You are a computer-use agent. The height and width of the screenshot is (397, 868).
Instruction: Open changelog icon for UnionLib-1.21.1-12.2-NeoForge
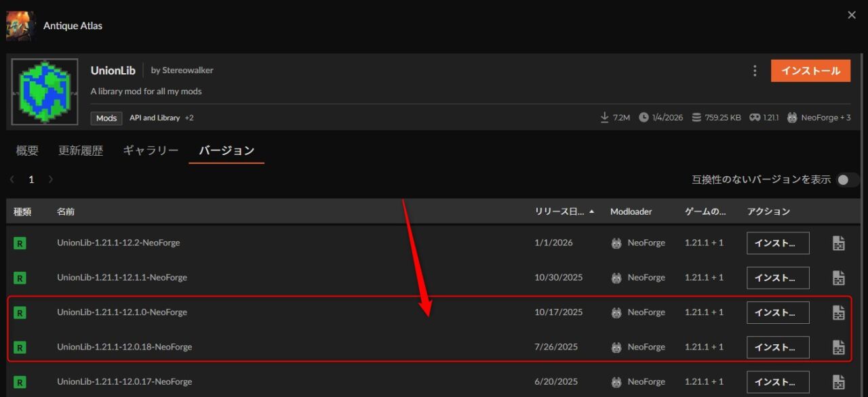point(839,243)
